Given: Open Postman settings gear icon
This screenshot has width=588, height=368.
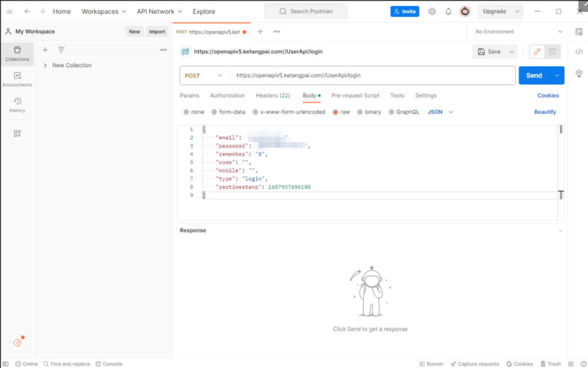Looking at the screenshot, I should [x=432, y=11].
